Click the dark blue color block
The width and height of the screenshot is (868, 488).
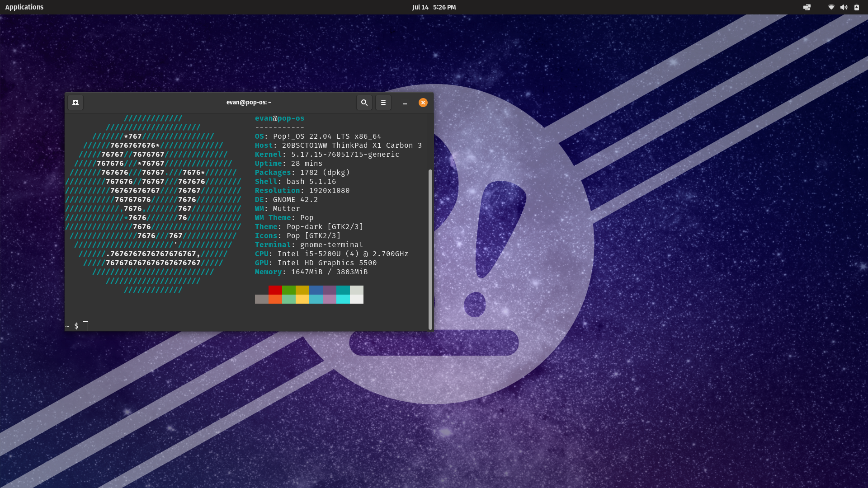(316, 290)
